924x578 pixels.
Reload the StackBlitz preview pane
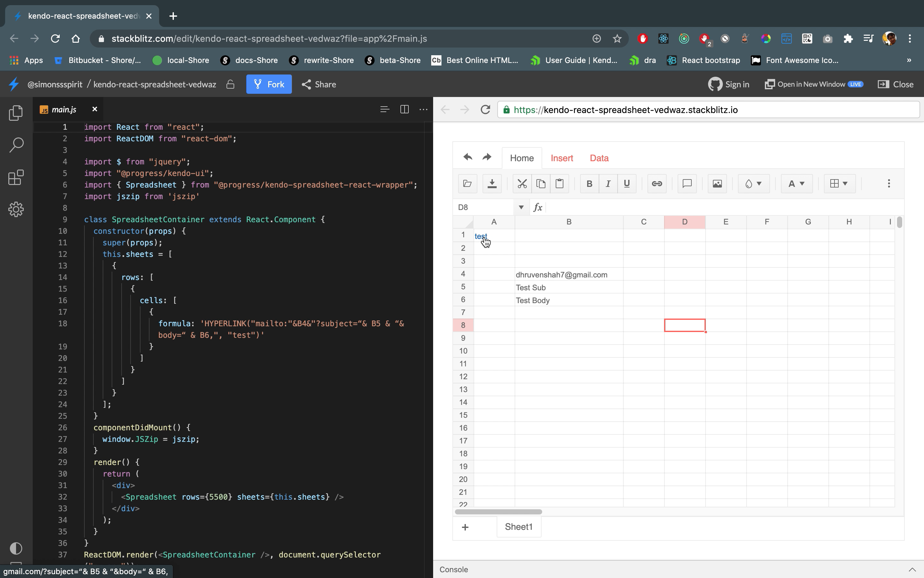(485, 110)
